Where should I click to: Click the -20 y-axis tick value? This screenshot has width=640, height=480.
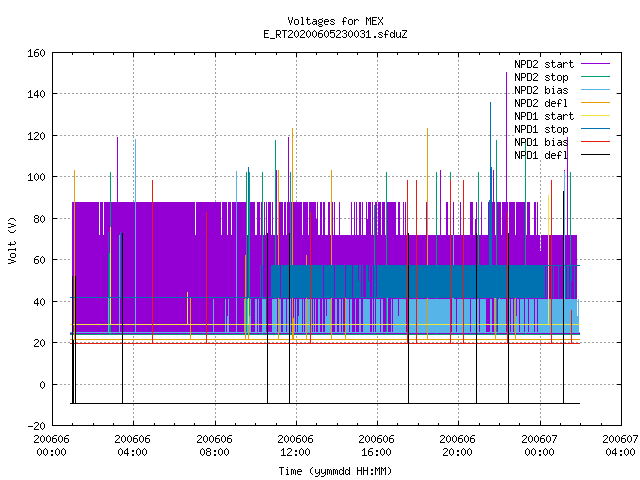(36, 426)
